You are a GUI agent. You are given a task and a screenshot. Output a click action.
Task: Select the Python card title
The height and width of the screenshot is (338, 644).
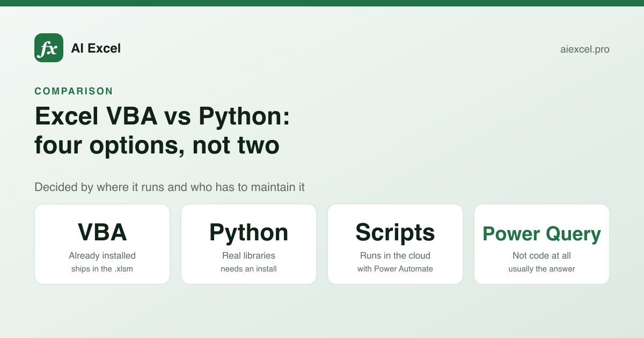(x=248, y=233)
